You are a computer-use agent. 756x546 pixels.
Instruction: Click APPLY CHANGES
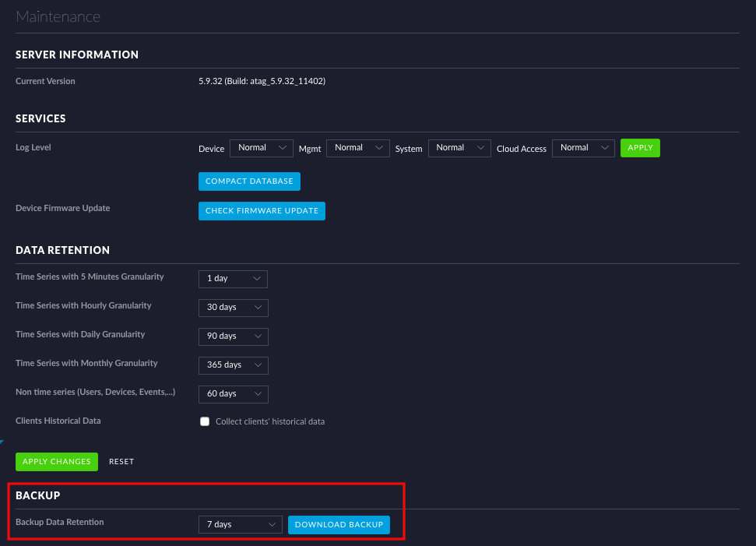(x=56, y=461)
